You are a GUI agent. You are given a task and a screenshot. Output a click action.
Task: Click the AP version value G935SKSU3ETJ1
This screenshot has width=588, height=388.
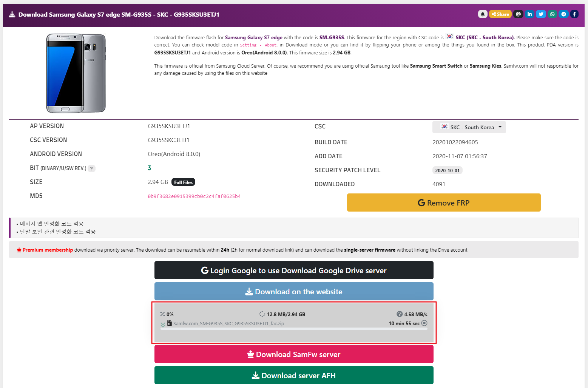pos(169,126)
